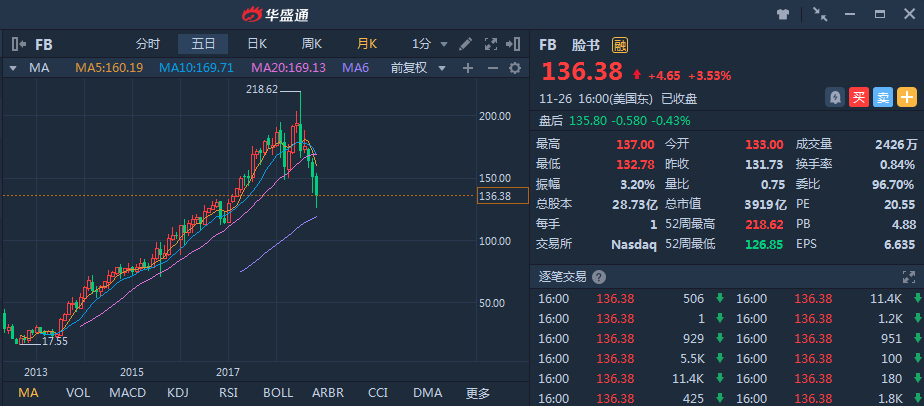This screenshot has width=924, height=406.
Task: Click the MA20:169.13 label
Action: [288, 68]
